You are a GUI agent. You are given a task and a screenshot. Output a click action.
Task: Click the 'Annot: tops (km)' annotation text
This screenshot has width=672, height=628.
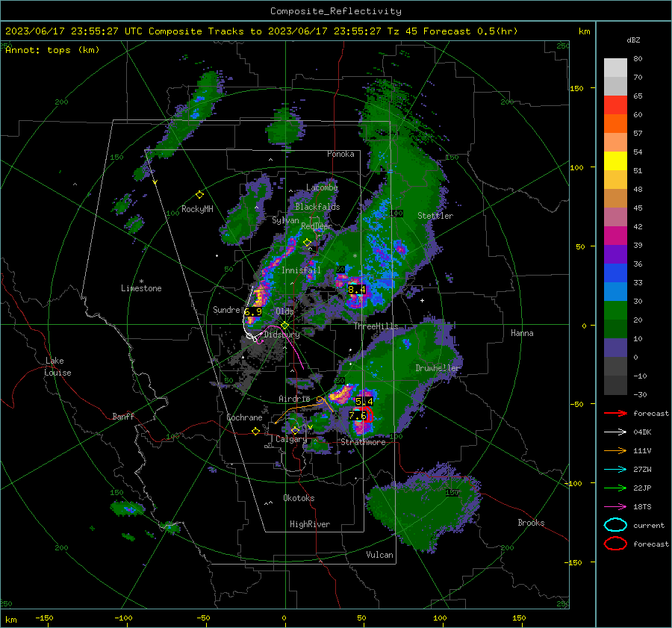pyautogui.click(x=52, y=50)
